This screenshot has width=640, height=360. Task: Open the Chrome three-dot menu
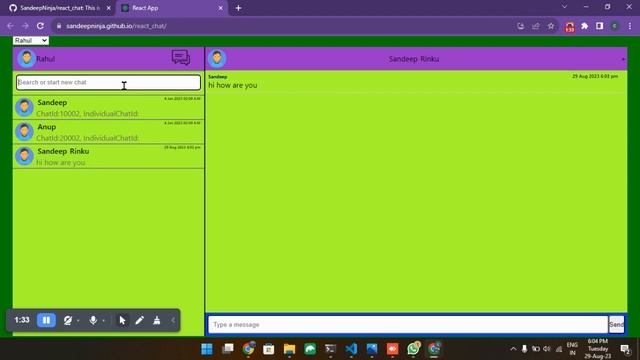[x=630, y=26]
